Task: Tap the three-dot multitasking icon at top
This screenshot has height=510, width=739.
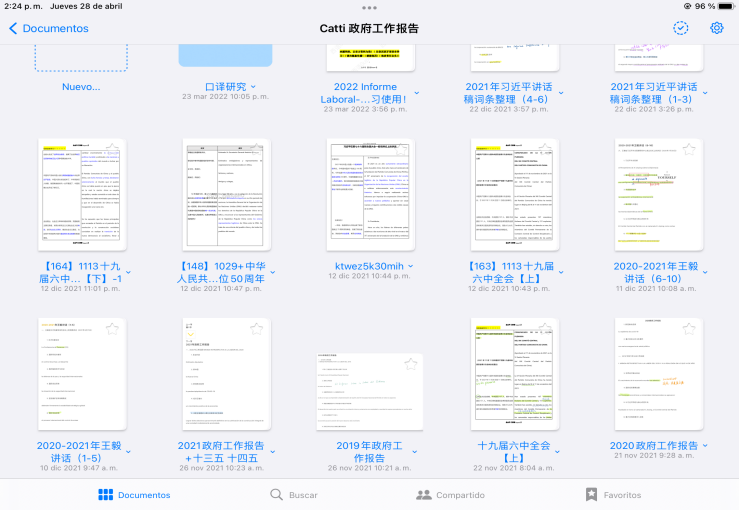Action: pyautogui.click(x=369, y=7)
